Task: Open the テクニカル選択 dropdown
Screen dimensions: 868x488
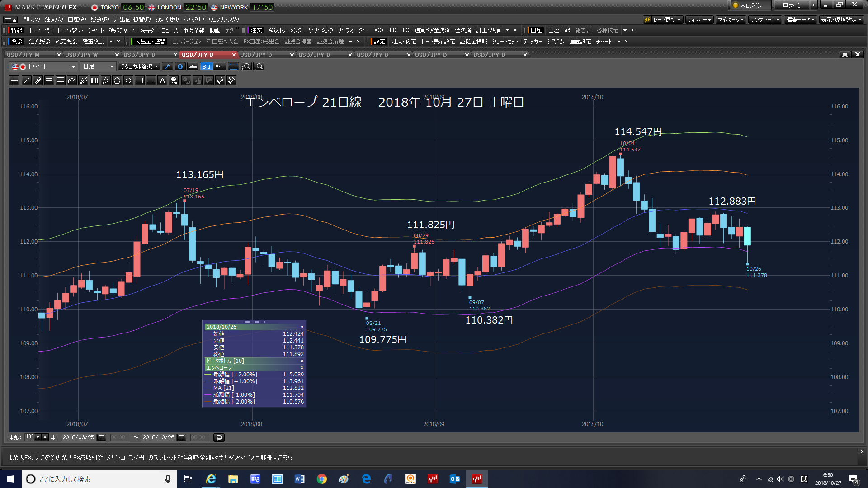Action: pyautogui.click(x=139, y=66)
